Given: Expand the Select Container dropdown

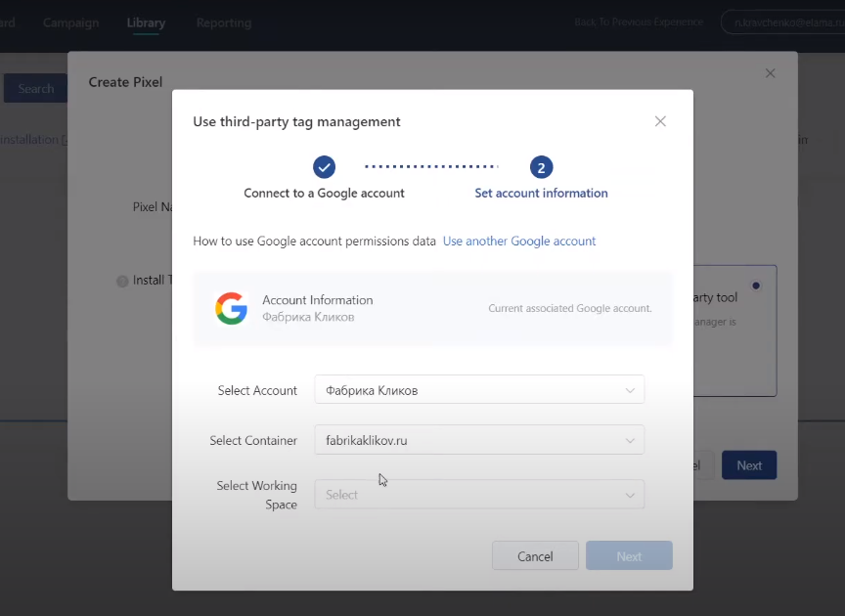Looking at the screenshot, I should point(479,440).
